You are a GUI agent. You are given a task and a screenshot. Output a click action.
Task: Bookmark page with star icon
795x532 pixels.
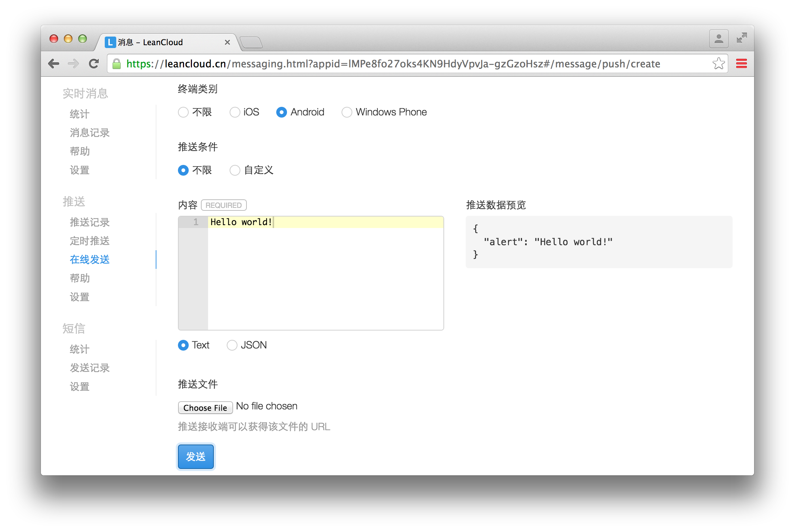coord(718,64)
